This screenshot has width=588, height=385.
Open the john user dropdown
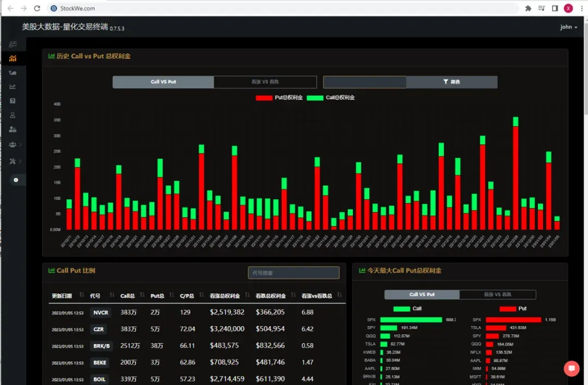pyautogui.click(x=568, y=27)
